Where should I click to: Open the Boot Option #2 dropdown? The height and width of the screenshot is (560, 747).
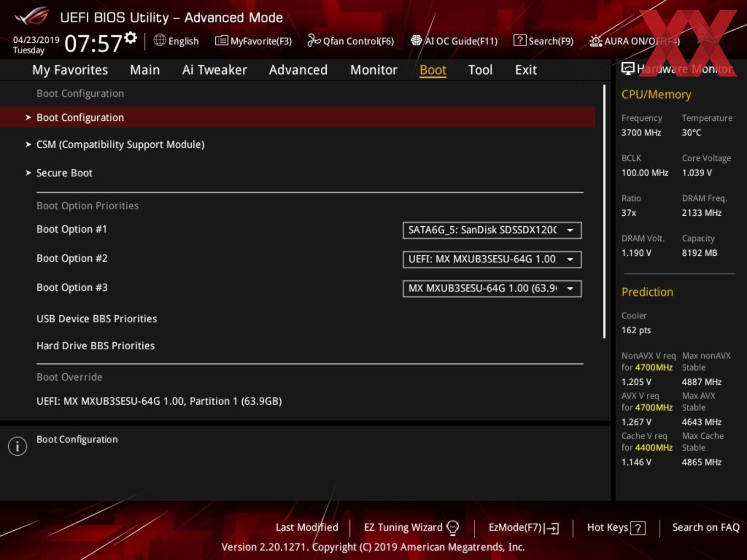coord(492,259)
